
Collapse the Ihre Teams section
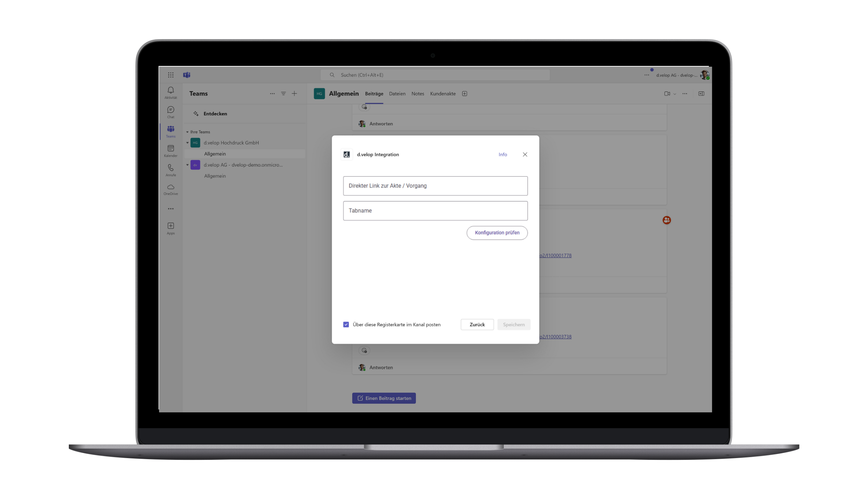187,132
